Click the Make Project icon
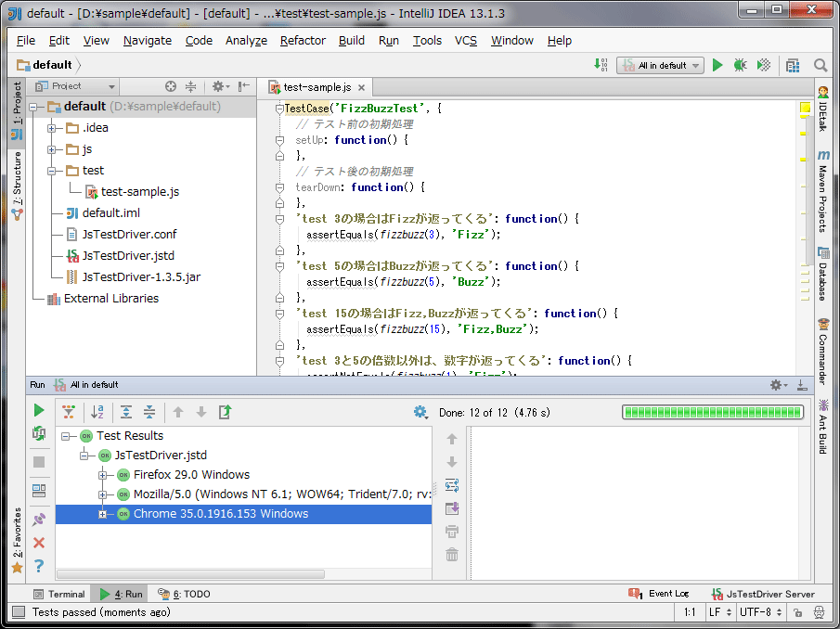Viewport: 840px width, 629px height. tap(601, 65)
